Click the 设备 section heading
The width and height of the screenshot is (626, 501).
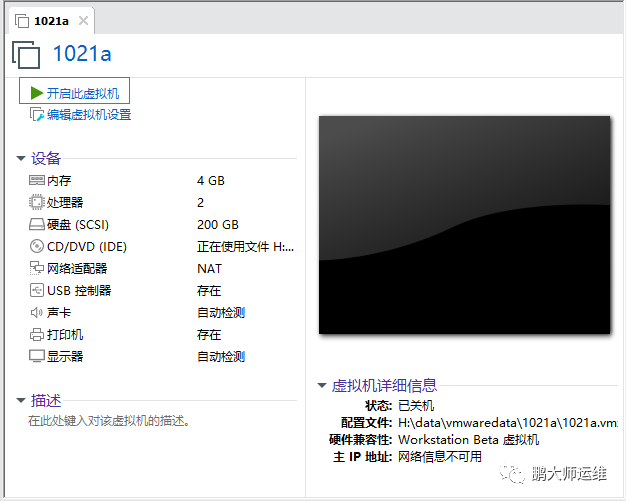46,158
